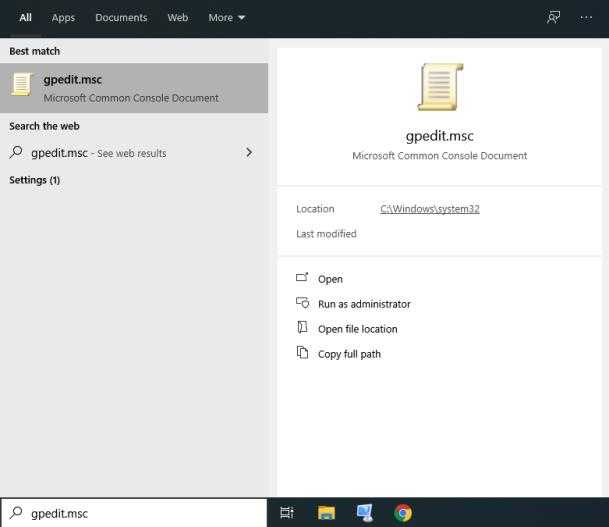Click the large gpedit.msc document icon in preview
This screenshot has height=527, width=609.
440,87
